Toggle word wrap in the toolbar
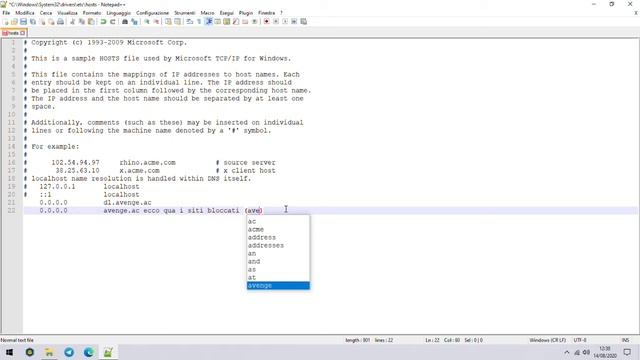The height and width of the screenshot is (360, 640). point(190,22)
